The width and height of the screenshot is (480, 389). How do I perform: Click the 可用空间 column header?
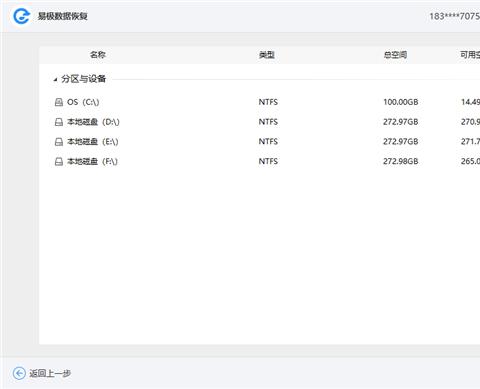pyautogui.click(x=470, y=55)
